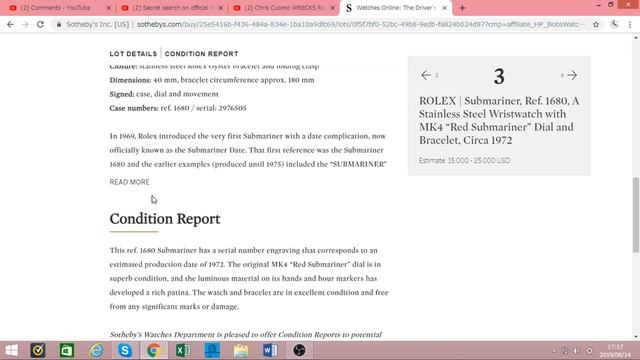The height and width of the screenshot is (360, 640).
Task: Open OBS Studio from taskbar
Action: 299,351
